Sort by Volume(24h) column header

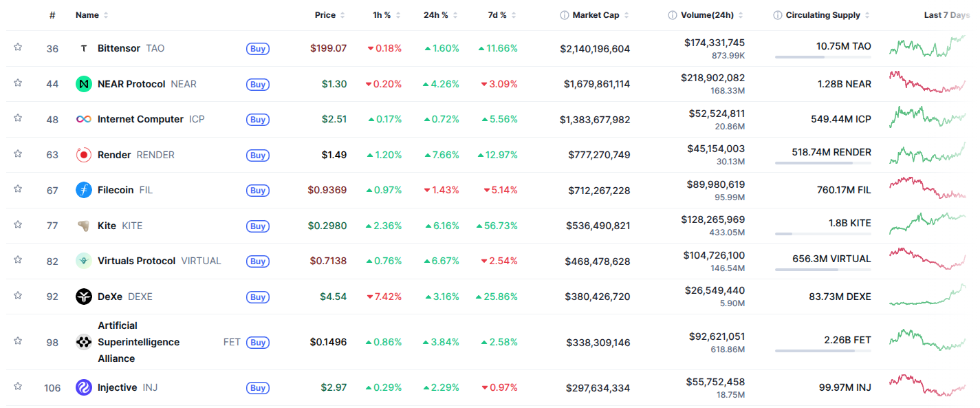coord(707,15)
